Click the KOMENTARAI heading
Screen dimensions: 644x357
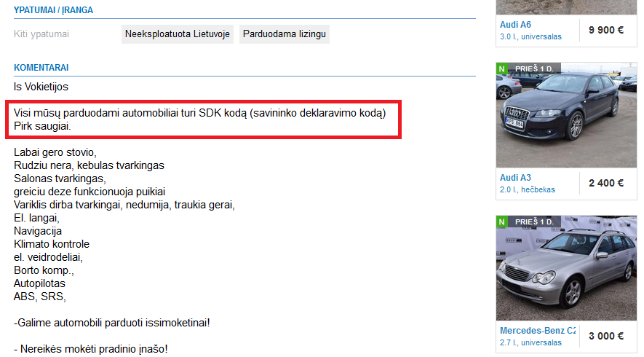[41, 68]
